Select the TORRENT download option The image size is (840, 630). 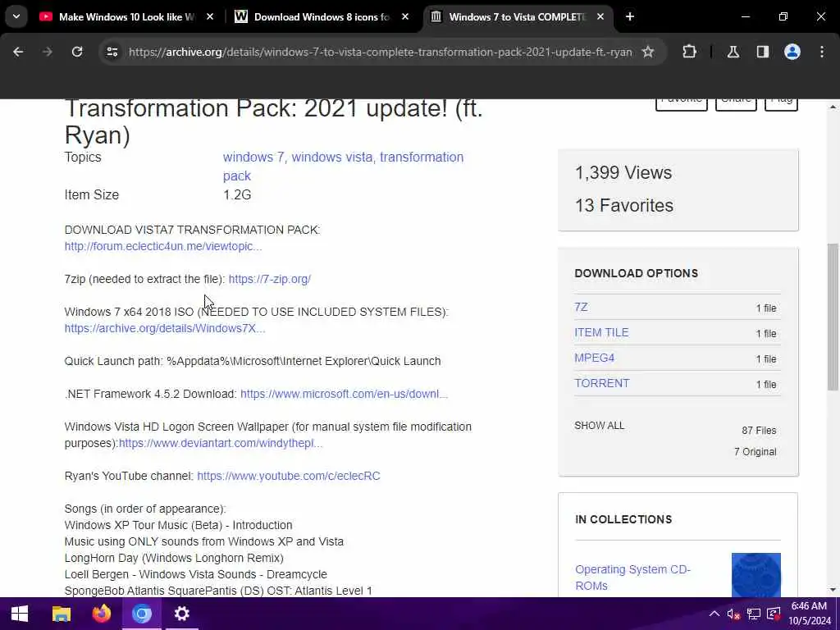click(x=602, y=384)
